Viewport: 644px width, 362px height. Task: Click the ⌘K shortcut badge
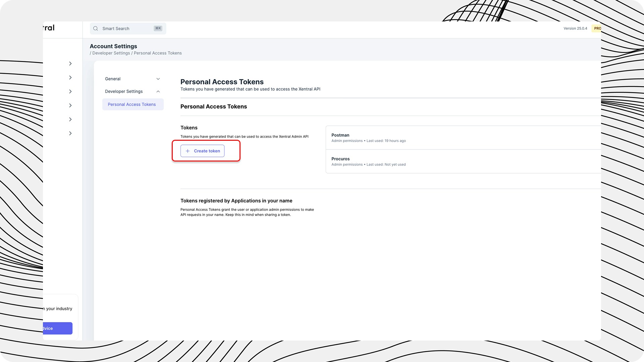[158, 28]
